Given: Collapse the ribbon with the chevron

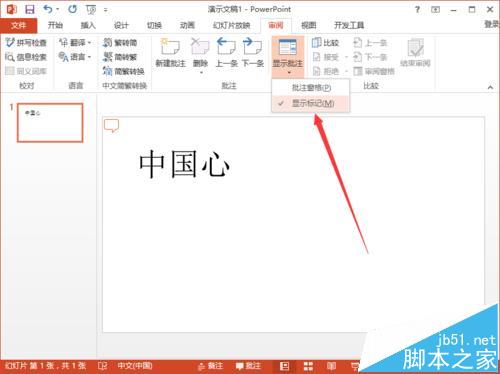Looking at the screenshot, I should (x=490, y=87).
